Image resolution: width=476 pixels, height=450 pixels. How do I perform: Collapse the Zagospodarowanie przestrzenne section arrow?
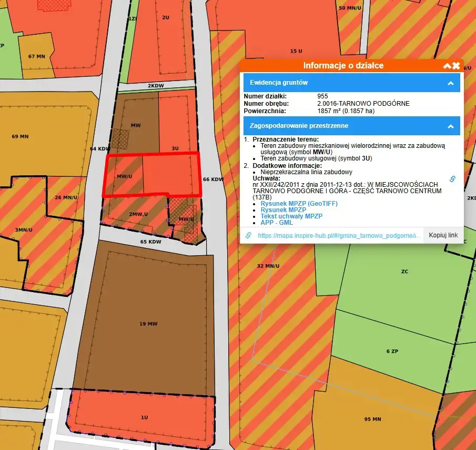click(x=450, y=126)
